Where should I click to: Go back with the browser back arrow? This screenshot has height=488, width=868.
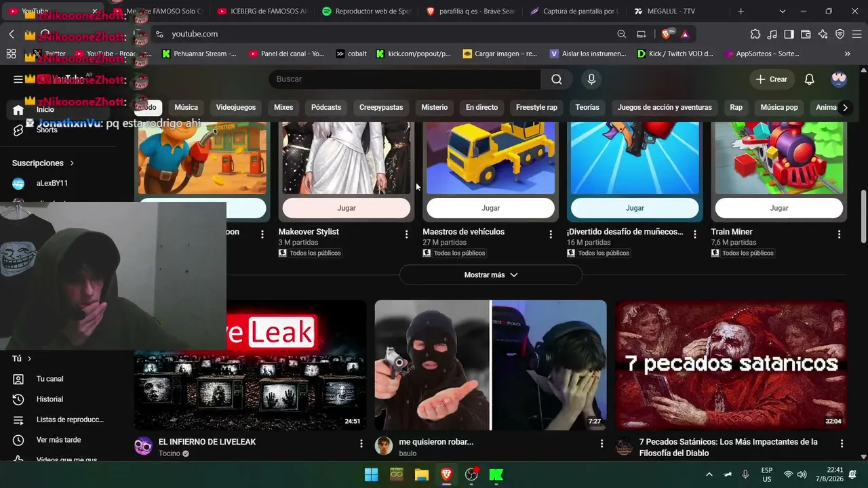[12, 34]
